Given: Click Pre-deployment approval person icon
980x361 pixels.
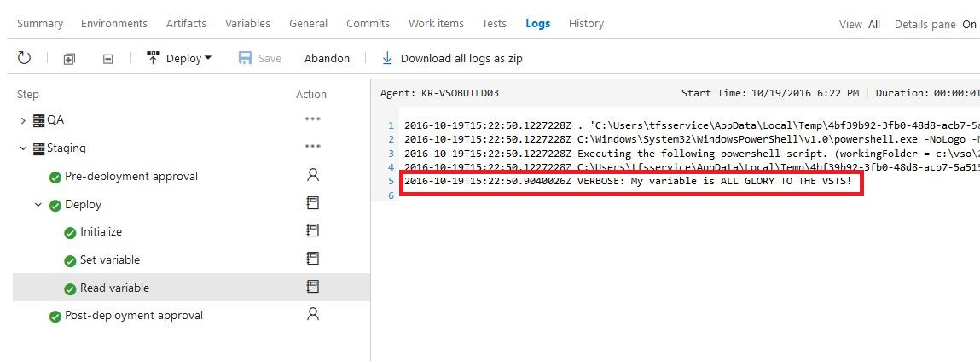Looking at the screenshot, I should pos(313,175).
